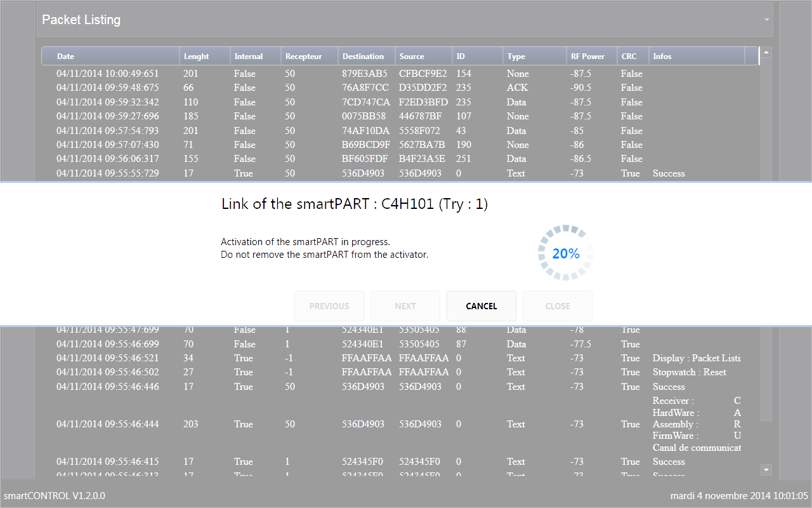Click the CRC column header
Image resolution: width=812 pixels, height=508 pixels.
[x=632, y=57]
